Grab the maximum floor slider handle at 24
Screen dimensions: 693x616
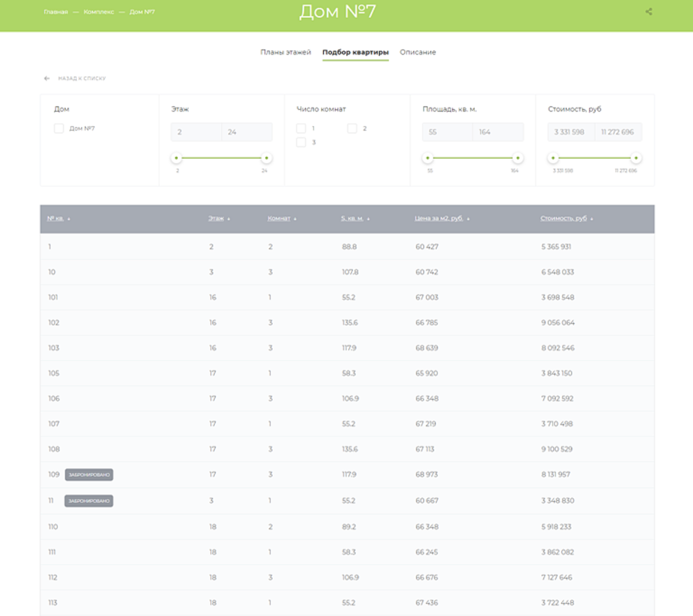[266, 158]
